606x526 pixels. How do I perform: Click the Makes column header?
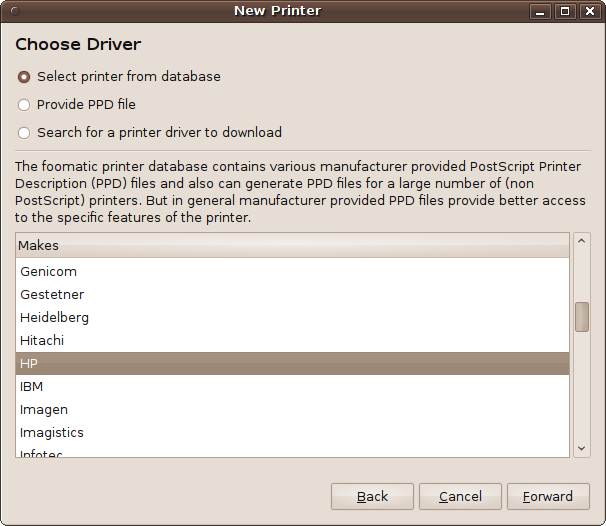pos(292,245)
